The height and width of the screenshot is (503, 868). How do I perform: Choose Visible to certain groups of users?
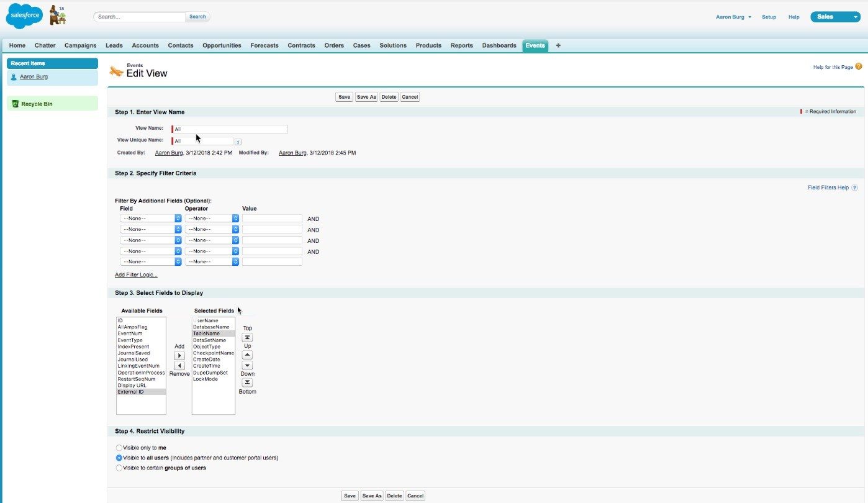(x=119, y=468)
